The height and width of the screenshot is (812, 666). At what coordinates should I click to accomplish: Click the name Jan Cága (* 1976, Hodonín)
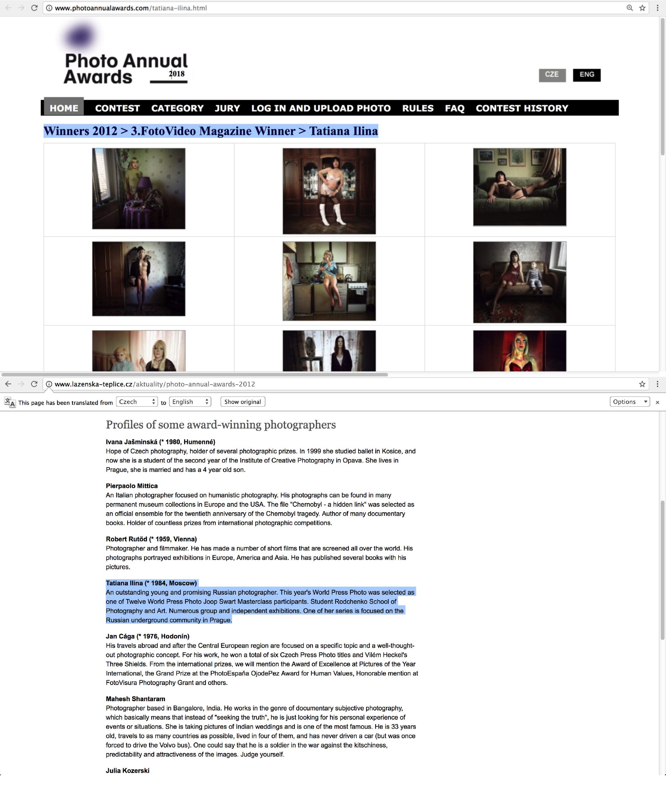tap(147, 636)
